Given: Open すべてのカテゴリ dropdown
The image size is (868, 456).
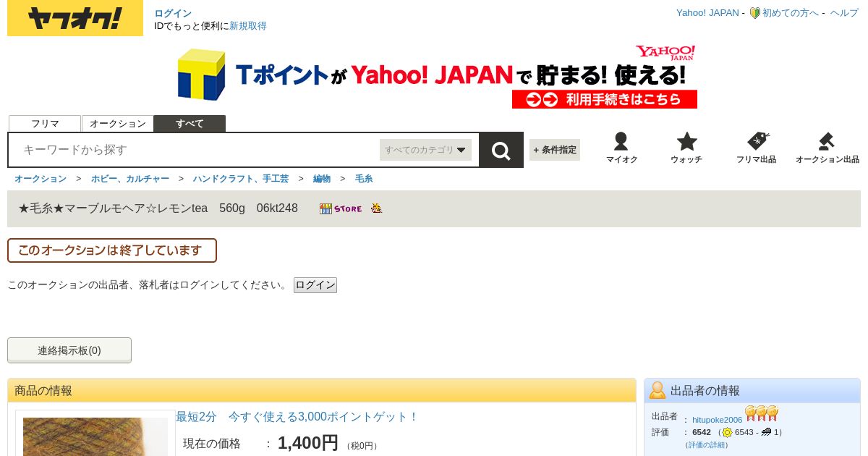Looking at the screenshot, I should 425,150.
